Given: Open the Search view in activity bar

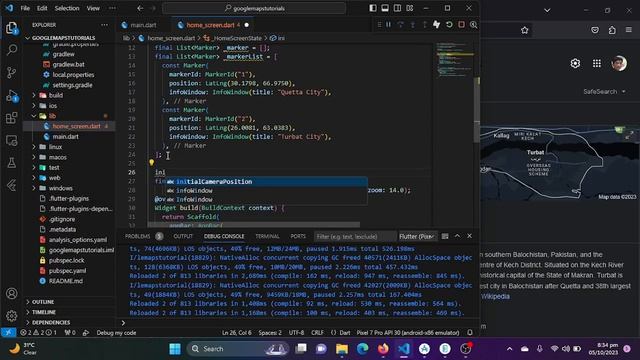Looking at the screenshot, I should [x=11, y=50].
